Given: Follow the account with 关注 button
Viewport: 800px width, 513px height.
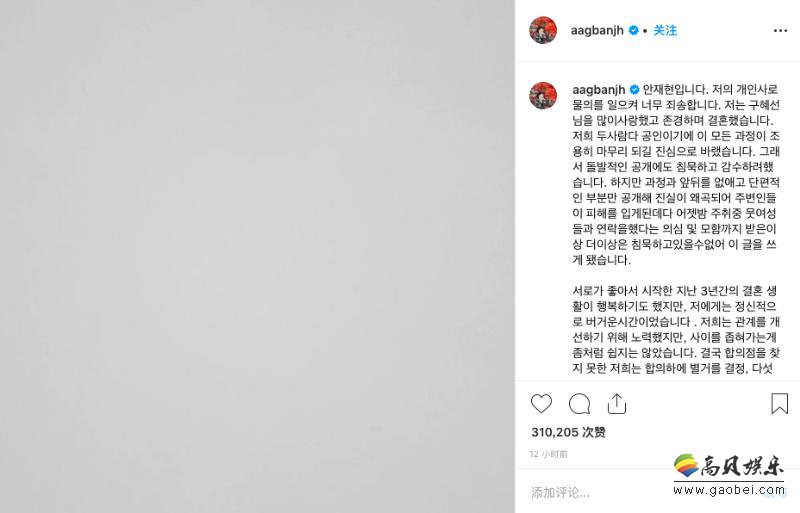Looking at the screenshot, I should coord(665,31).
